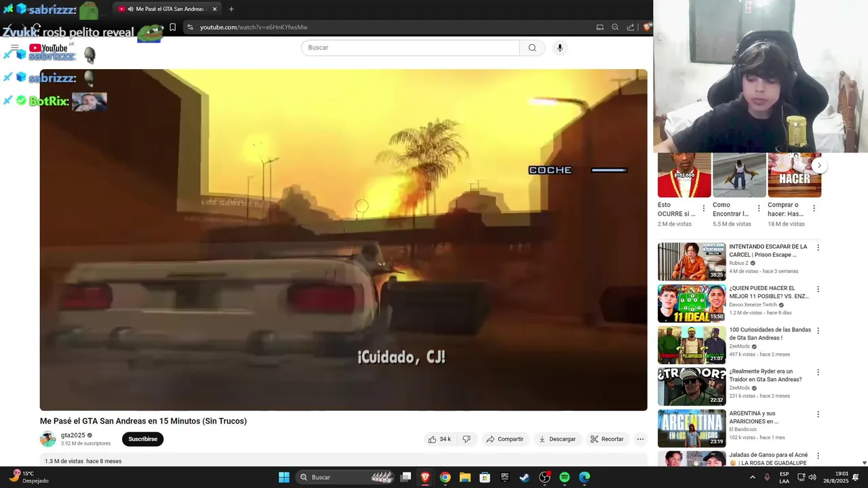868x488 pixels.
Task: Open the YouTube hamburger guide menu
Action: 14,48
